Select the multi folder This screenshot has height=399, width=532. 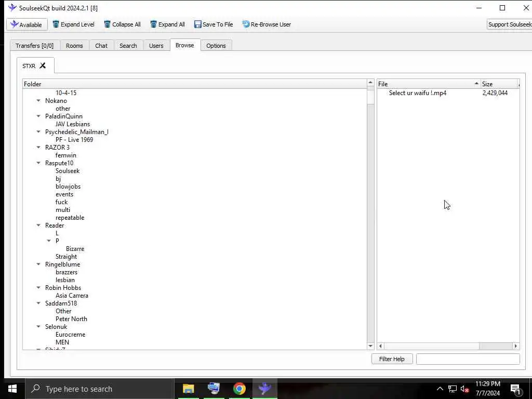[x=63, y=210]
